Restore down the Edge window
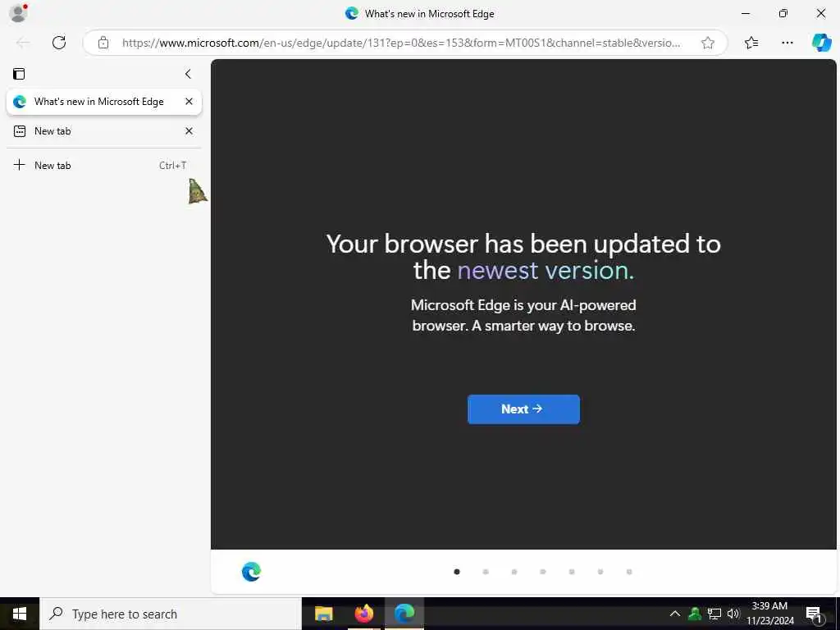Screen dimensions: 840x630 (x=783, y=13)
